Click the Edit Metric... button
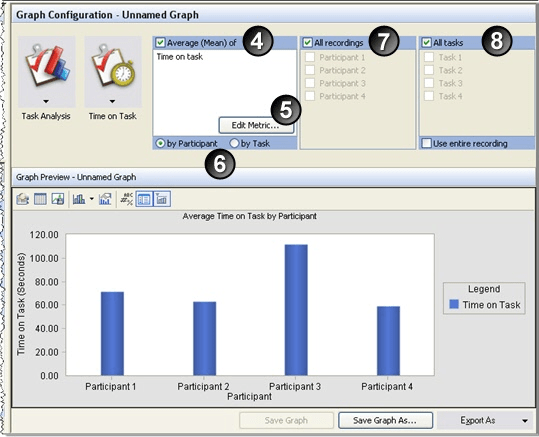 tap(256, 125)
